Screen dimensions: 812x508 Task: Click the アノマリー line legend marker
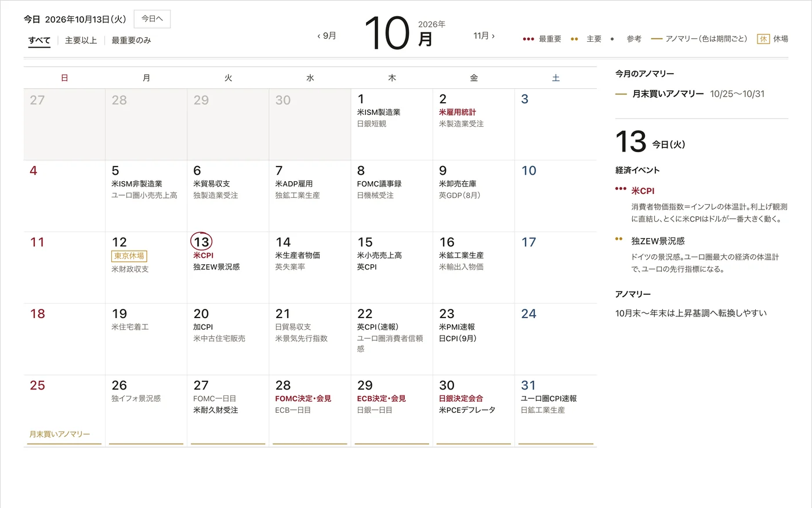[657, 39]
